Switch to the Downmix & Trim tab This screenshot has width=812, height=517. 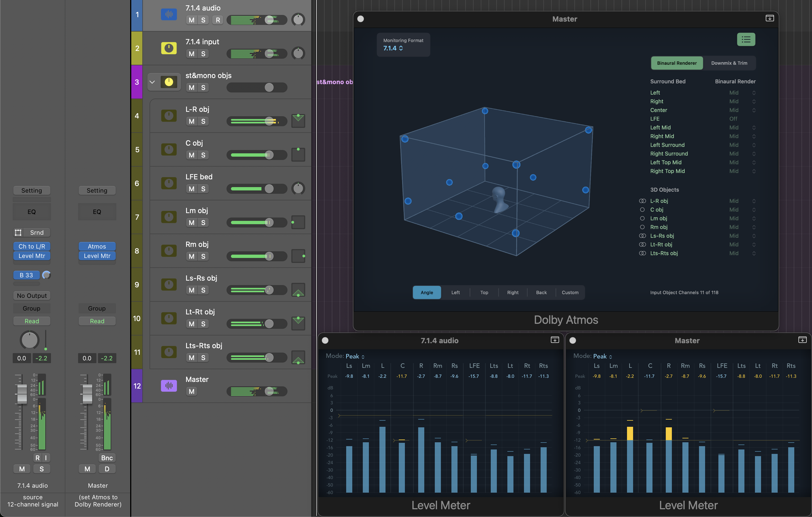click(729, 63)
